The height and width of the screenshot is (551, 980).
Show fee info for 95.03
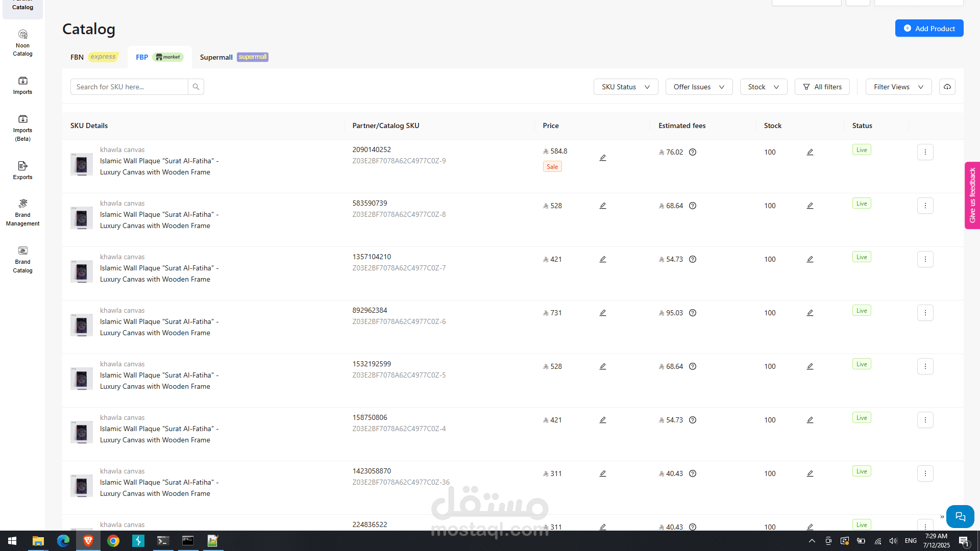pyautogui.click(x=693, y=313)
